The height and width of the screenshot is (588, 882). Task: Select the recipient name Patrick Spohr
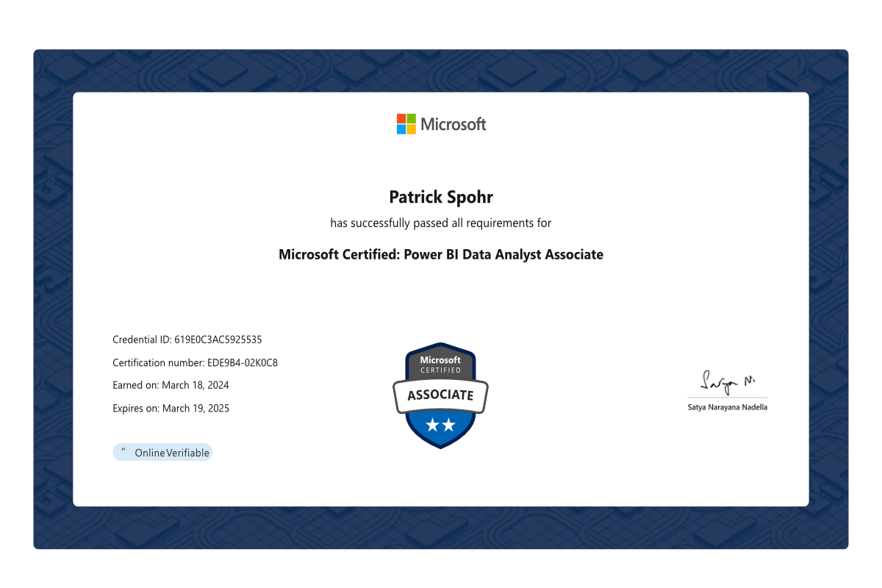coord(440,197)
